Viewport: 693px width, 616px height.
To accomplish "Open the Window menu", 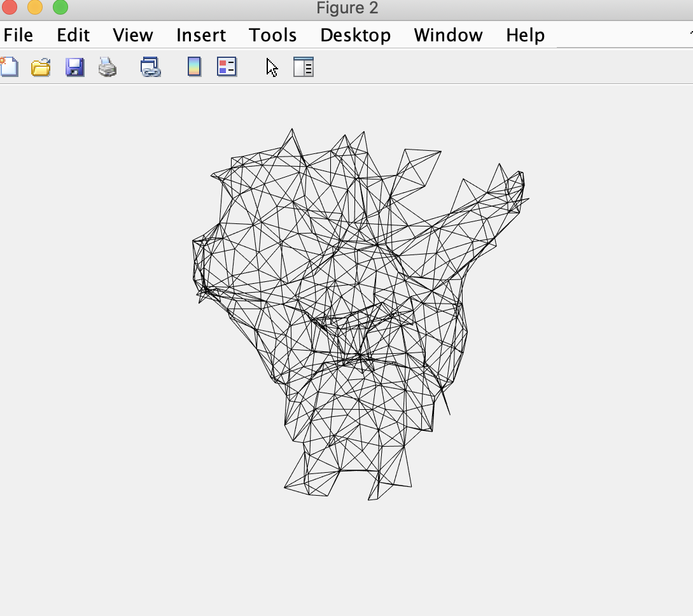I will [448, 35].
